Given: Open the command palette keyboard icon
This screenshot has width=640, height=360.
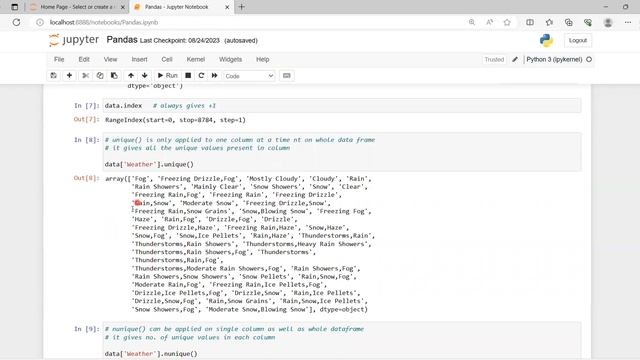Looking at the screenshot, I should [x=287, y=76].
